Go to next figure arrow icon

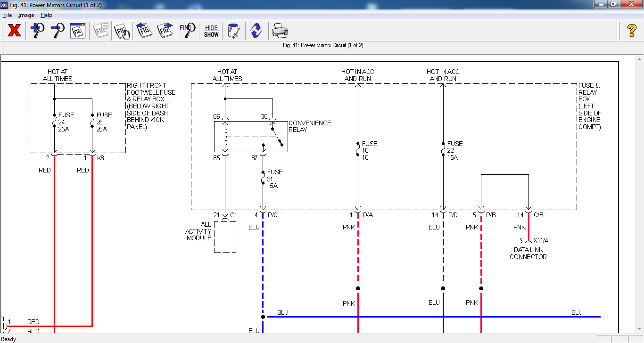click(165, 31)
